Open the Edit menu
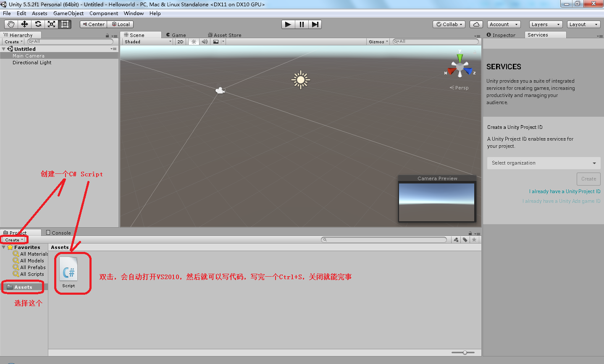Screen dimensions: 604x364 [x=21, y=13]
